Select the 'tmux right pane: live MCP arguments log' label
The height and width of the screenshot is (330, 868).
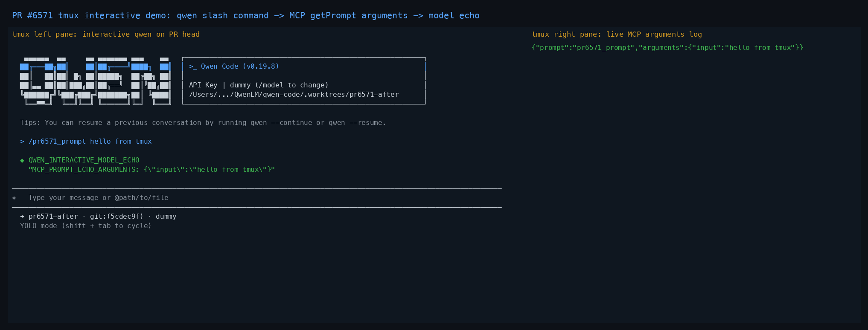pos(617,35)
